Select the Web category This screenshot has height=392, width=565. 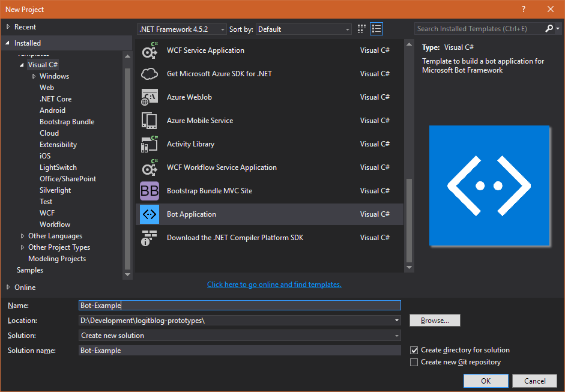pos(47,88)
